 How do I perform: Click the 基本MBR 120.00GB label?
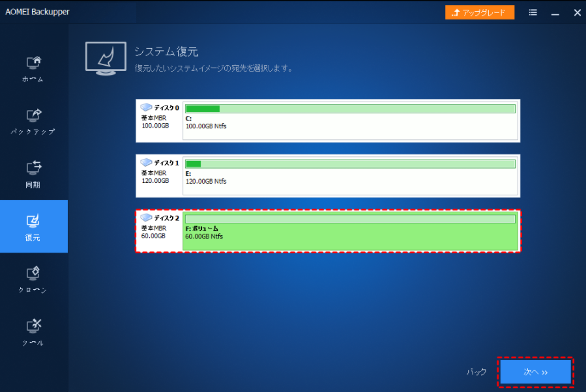click(x=154, y=177)
